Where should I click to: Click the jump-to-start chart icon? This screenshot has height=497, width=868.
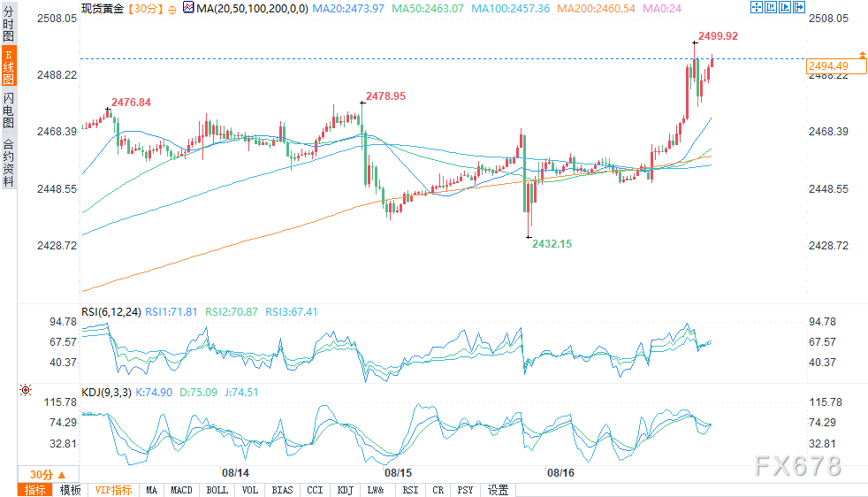click(x=771, y=7)
